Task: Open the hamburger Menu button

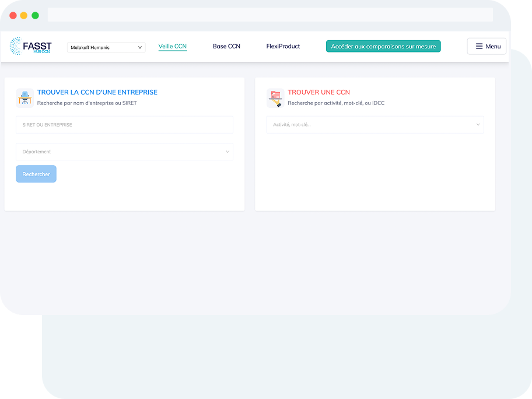Action: coord(487,46)
